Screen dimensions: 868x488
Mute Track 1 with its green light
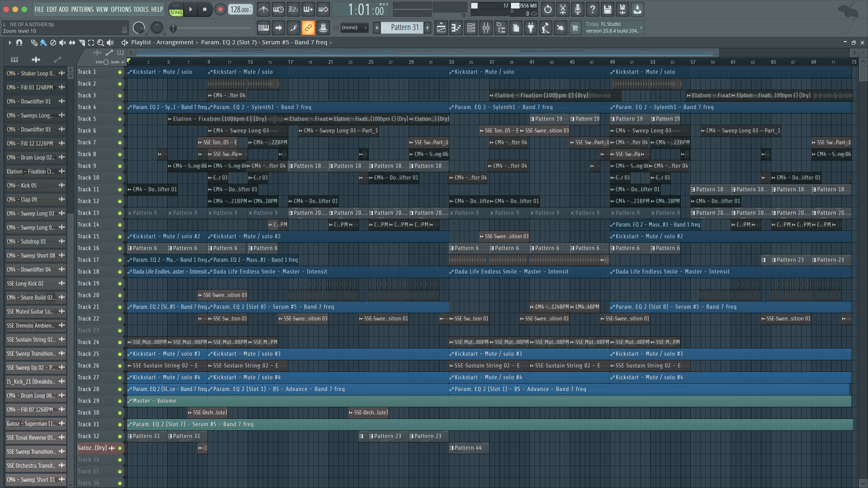pos(120,72)
